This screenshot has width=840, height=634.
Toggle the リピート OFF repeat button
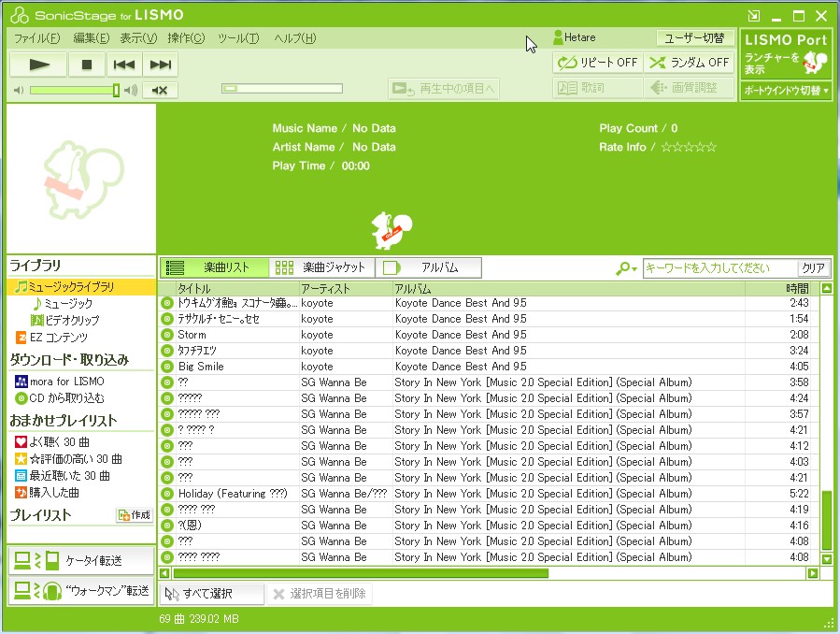[x=597, y=63]
